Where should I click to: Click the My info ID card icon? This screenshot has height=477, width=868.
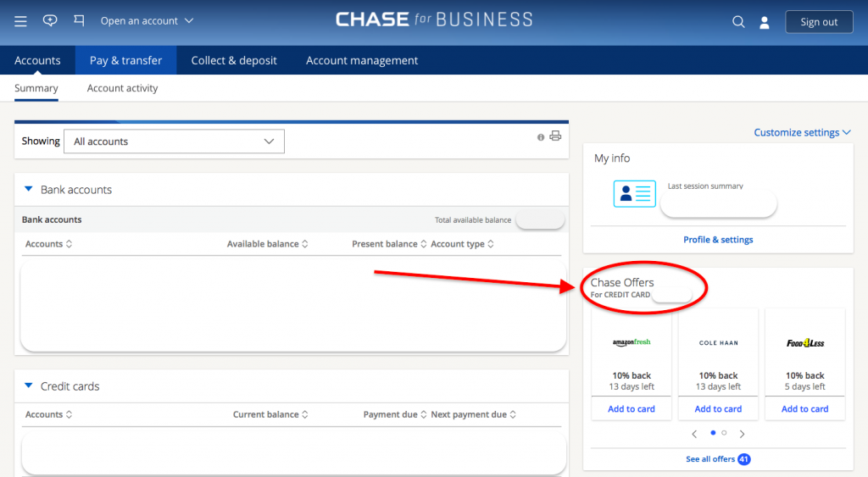tap(634, 194)
